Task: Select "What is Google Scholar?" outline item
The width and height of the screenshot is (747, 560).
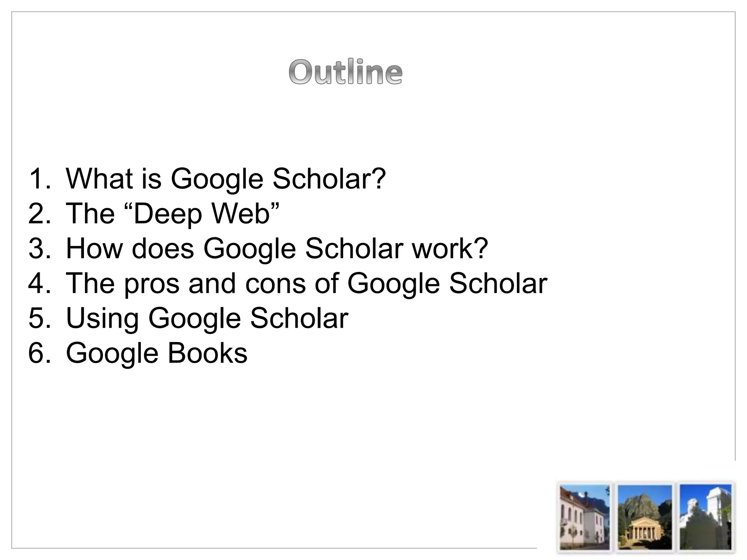Action: tap(225, 178)
